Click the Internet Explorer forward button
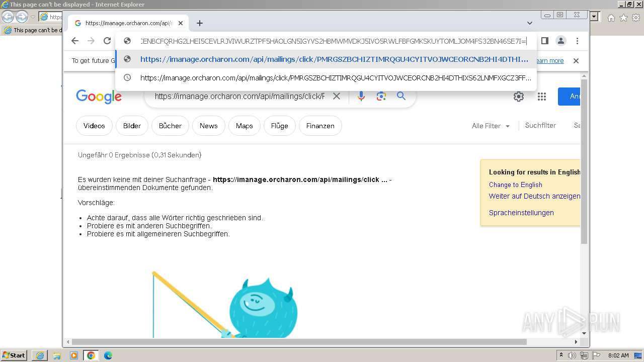The image size is (644, 362). pos(22,17)
